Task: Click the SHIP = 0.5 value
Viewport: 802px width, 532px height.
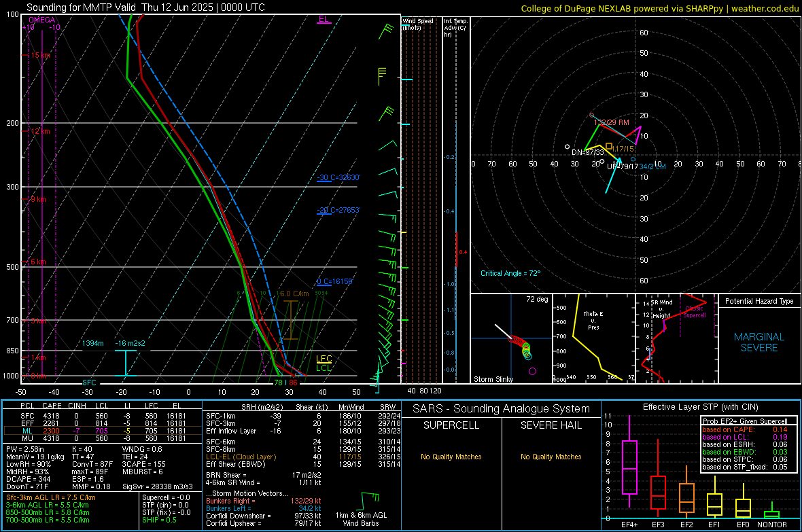Action: coord(159,520)
